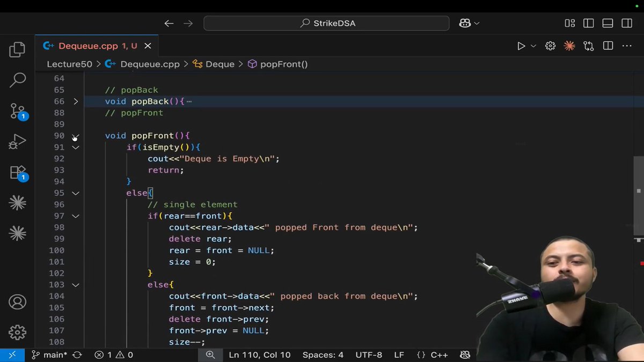Toggle the bottom panel visibility
Image resolution: width=644 pixels, height=362 pixels.
[x=608, y=23]
